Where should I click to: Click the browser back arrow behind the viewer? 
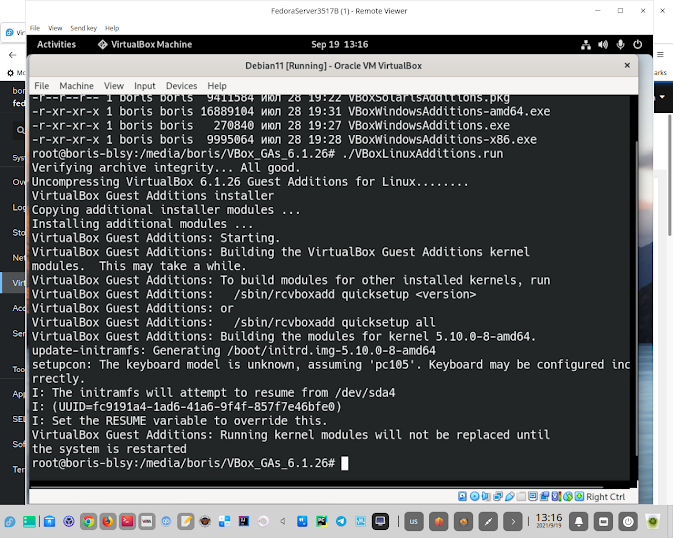[x=12, y=55]
